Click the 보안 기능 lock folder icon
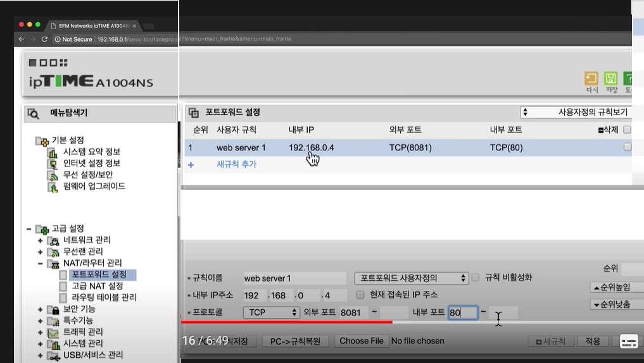The image size is (644, 363). 53,309
